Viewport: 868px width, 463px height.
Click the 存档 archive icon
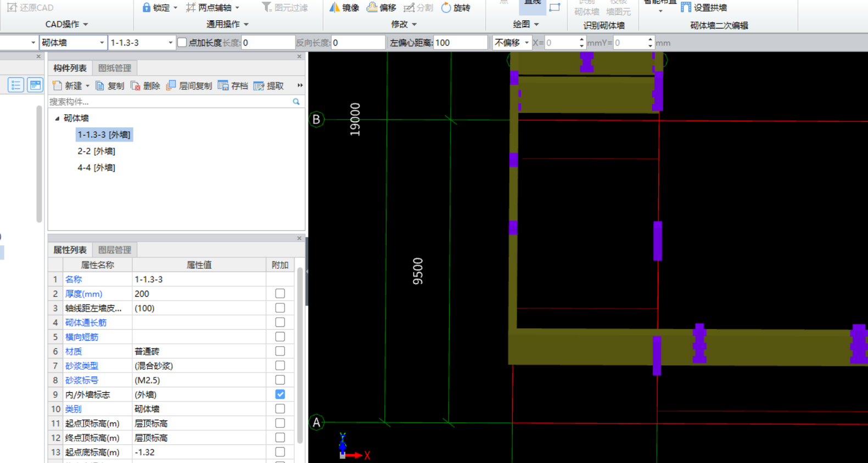click(223, 86)
